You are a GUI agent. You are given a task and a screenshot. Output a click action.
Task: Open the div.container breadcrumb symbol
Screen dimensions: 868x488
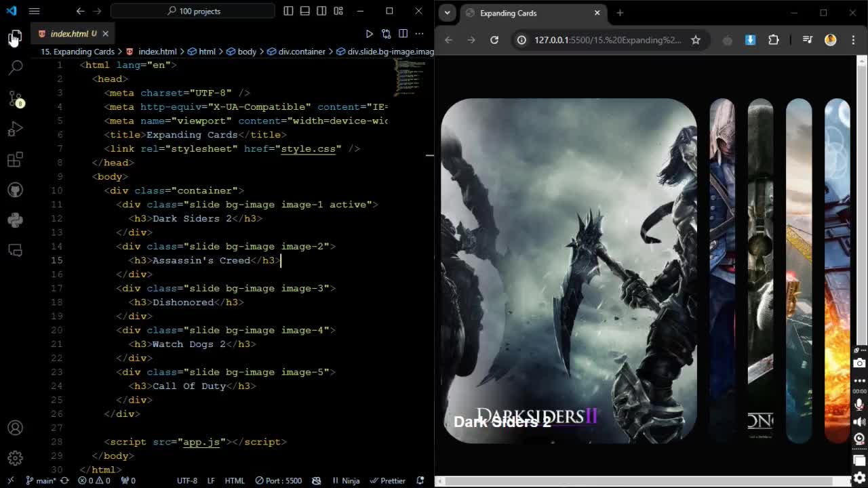click(296, 52)
